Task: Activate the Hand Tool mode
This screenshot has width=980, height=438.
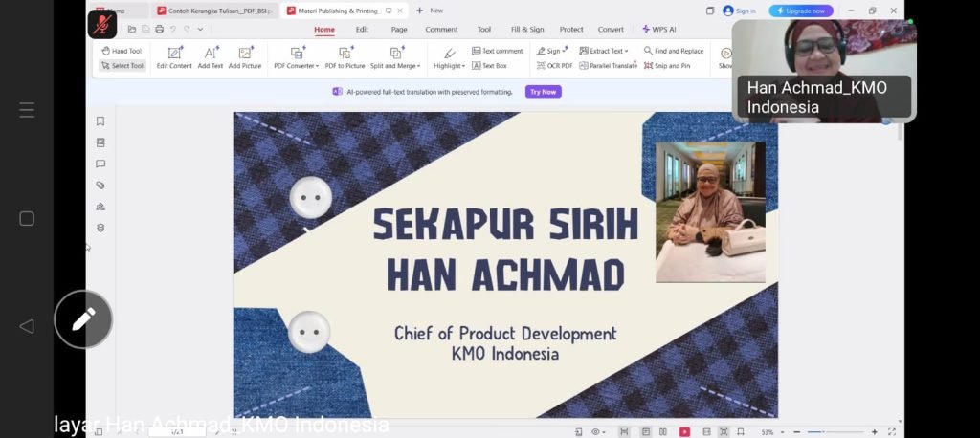Action: (x=122, y=51)
